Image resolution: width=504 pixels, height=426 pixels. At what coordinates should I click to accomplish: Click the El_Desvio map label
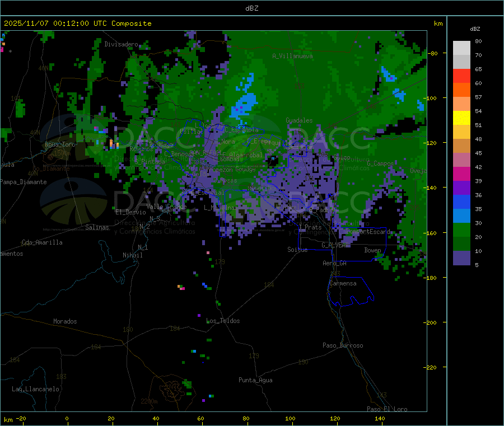pos(131,212)
